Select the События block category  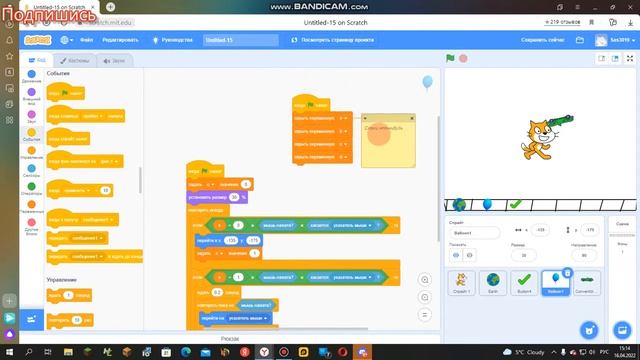click(31, 135)
